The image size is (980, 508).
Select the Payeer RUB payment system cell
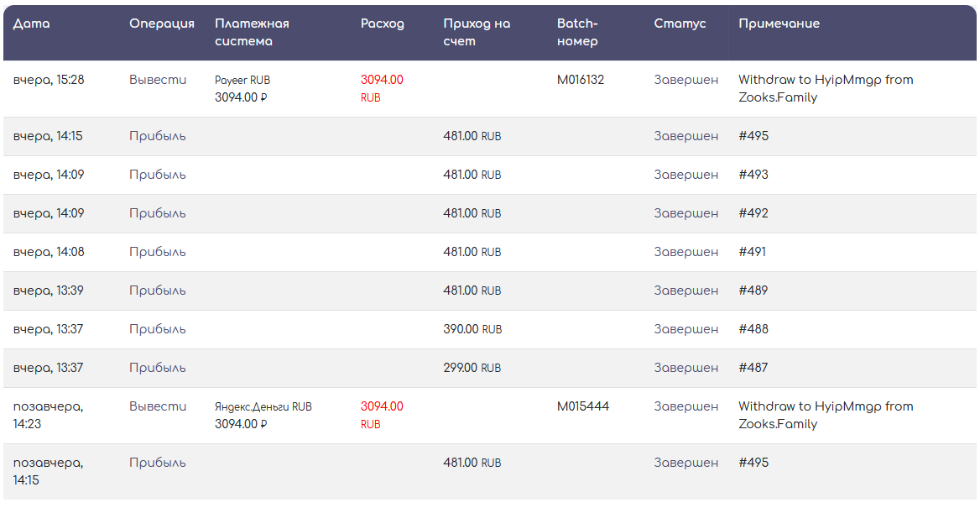coord(242,81)
